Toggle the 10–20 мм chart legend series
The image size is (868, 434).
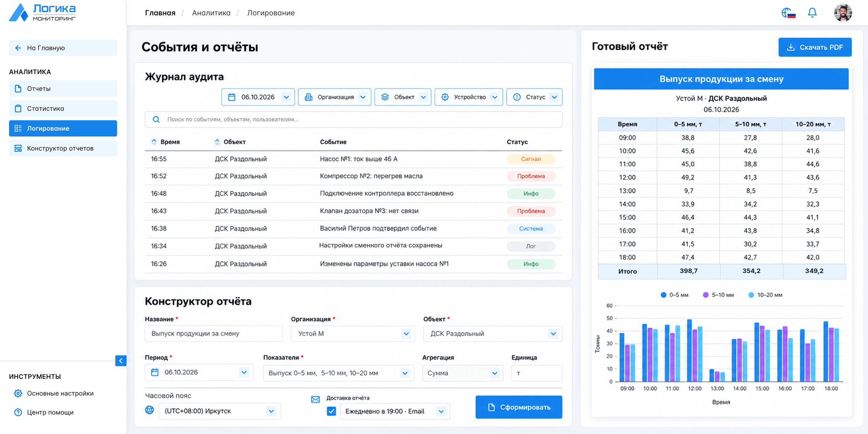(x=765, y=295)
